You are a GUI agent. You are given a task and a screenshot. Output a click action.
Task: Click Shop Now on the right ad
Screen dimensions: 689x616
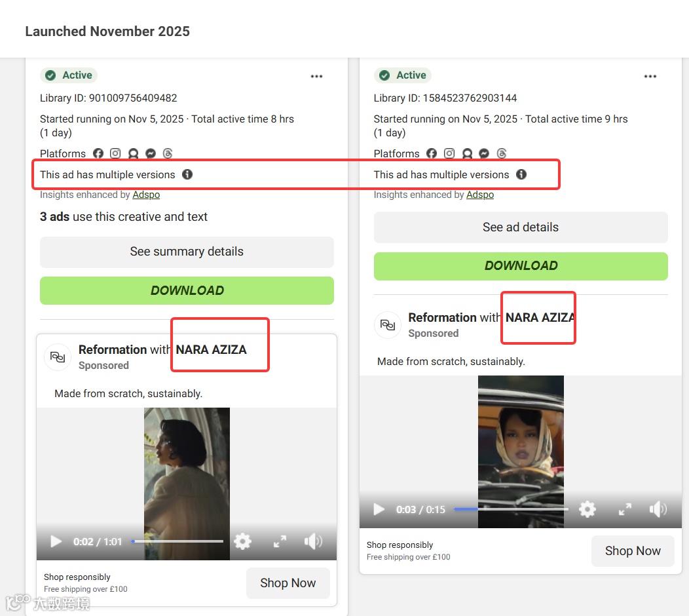pyautogui.click(x=633, y=551)
